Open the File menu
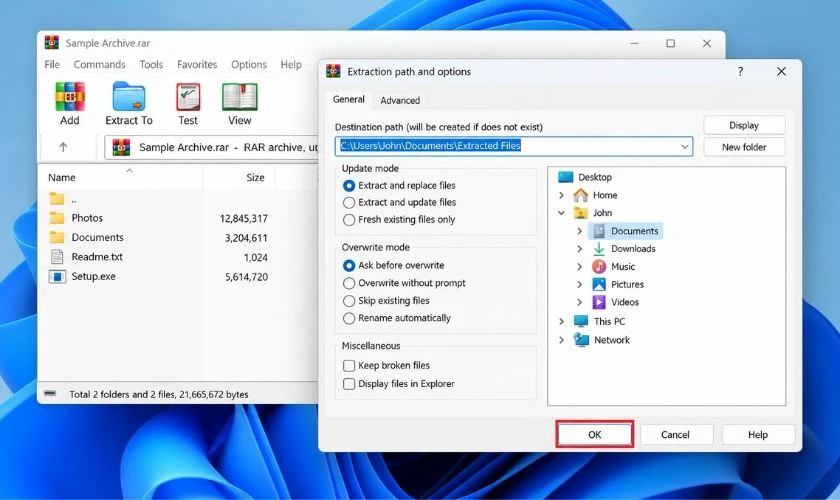The height and width of the screenshot is (500, 840). (52, 64)
